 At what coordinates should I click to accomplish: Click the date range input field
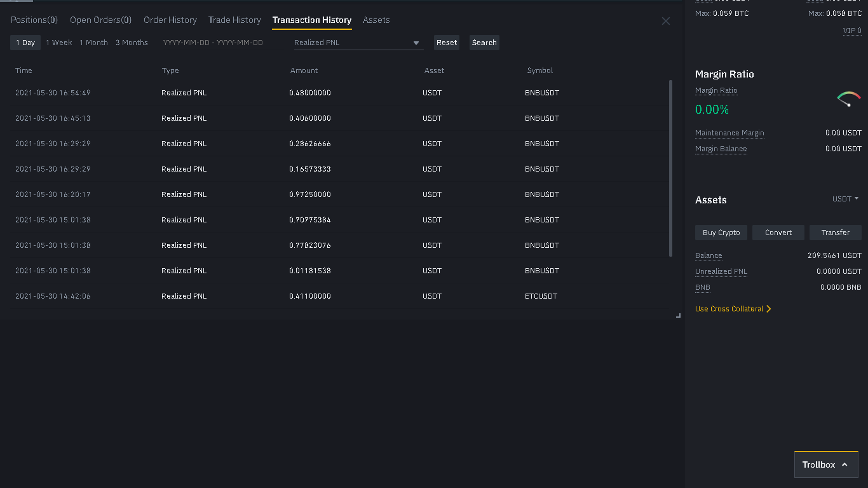pos(213,43)
